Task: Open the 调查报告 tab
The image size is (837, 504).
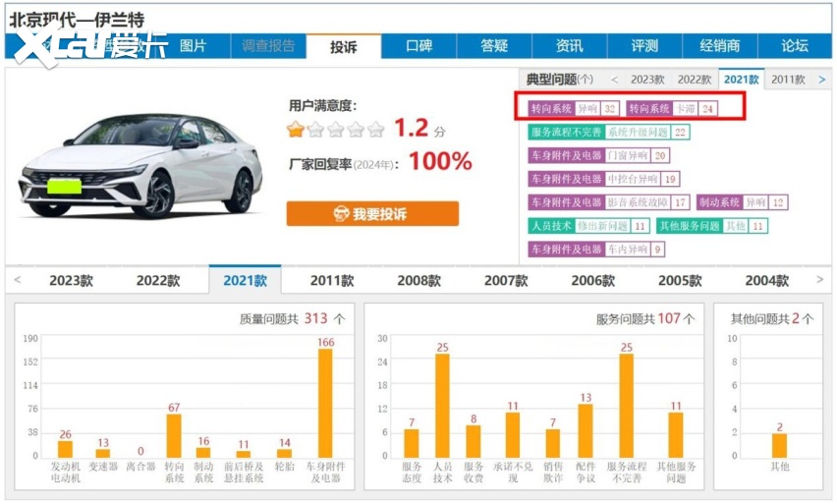Action: tap(268, 46)
